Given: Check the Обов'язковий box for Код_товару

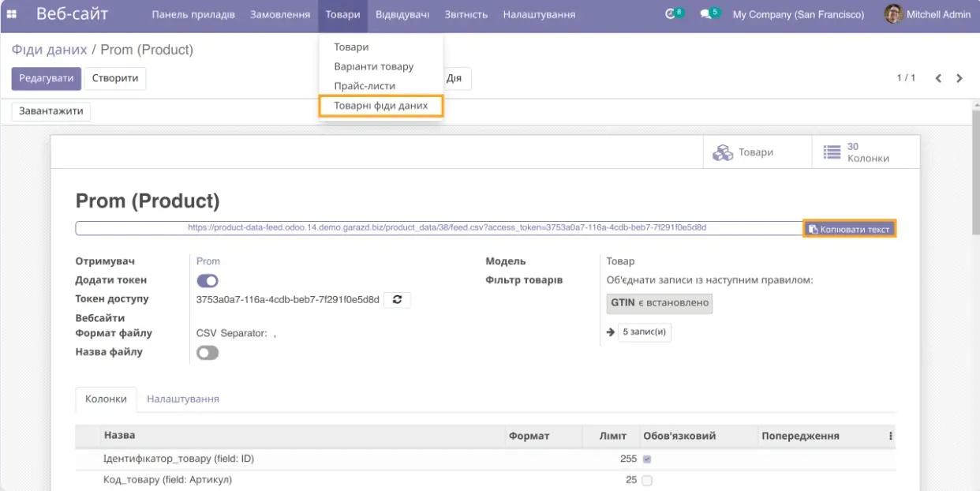Looking at the screenshot, I should click(x=647, y=481).
